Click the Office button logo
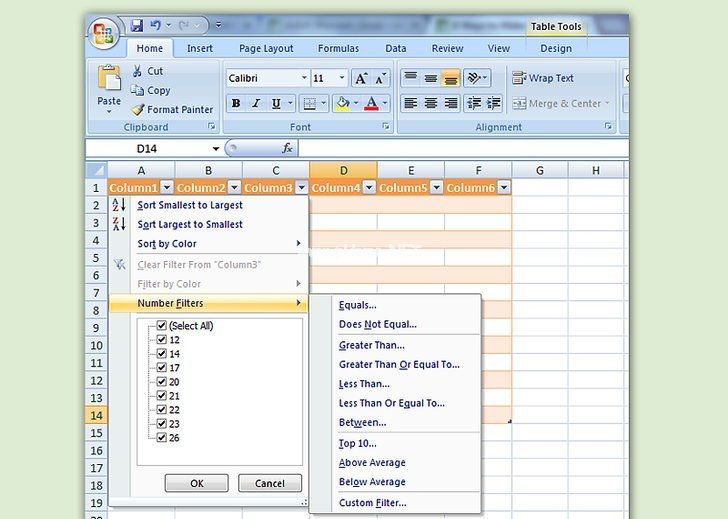Viewport: 728px width, 519px height. tap(103, 34)
